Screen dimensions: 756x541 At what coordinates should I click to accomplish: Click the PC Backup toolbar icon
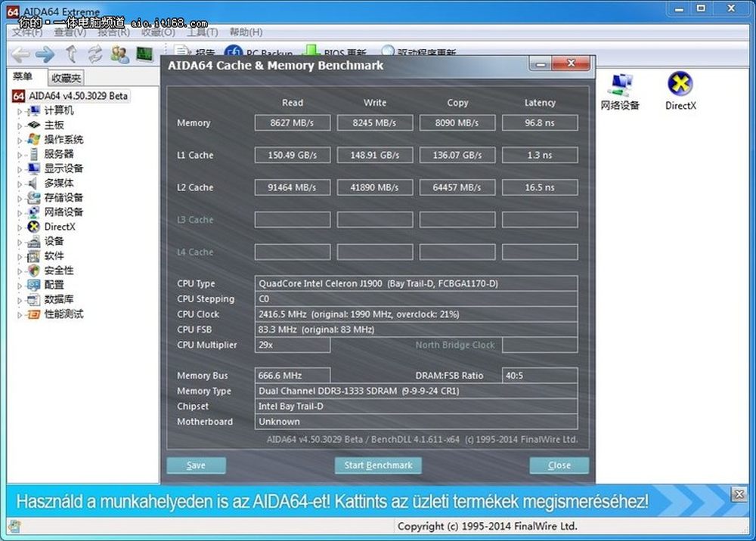[233, 54]
